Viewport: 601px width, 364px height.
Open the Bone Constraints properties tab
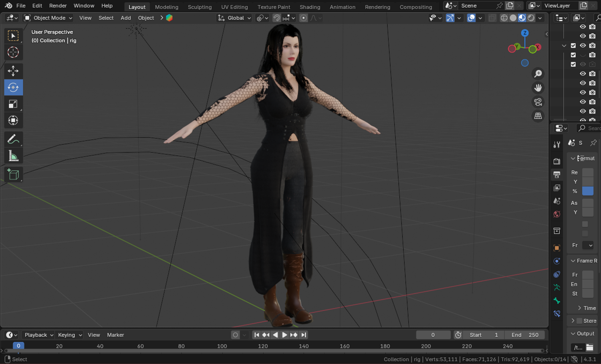tap(557, 314)
